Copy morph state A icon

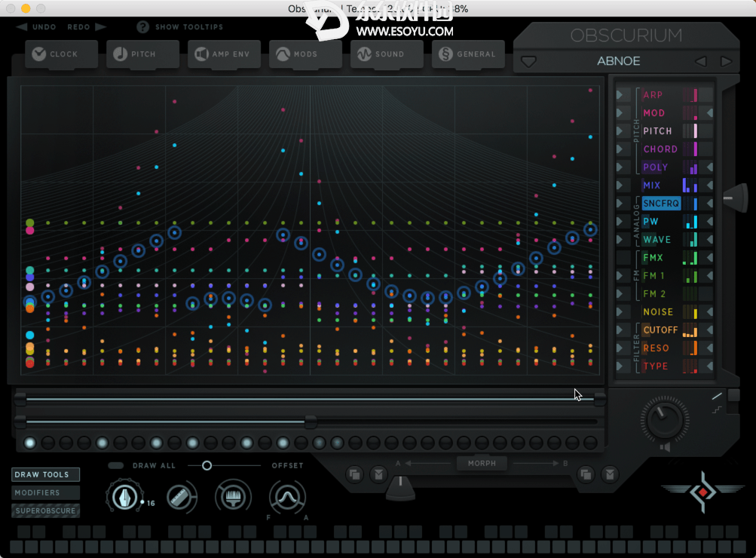point(355,474)
